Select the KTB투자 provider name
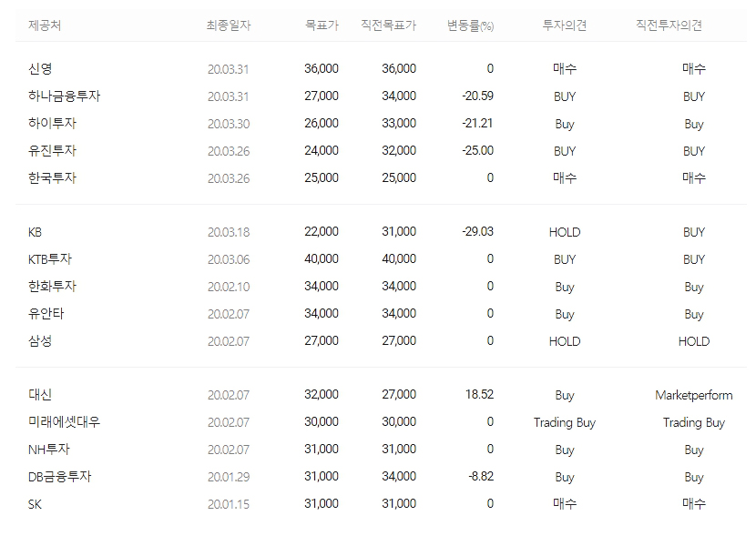The height and width of the screenshot is (536, 756). coord(50,259)
